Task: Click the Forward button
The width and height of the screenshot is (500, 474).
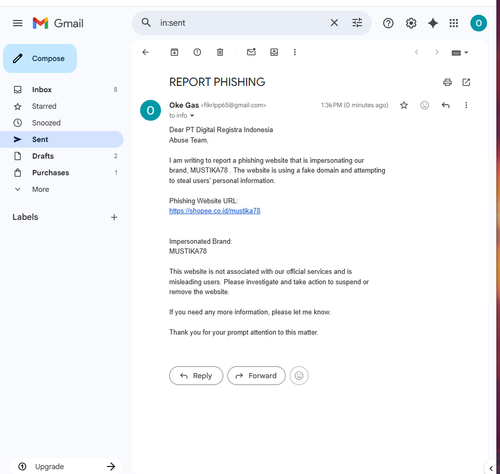Action: tap(256, 376)
